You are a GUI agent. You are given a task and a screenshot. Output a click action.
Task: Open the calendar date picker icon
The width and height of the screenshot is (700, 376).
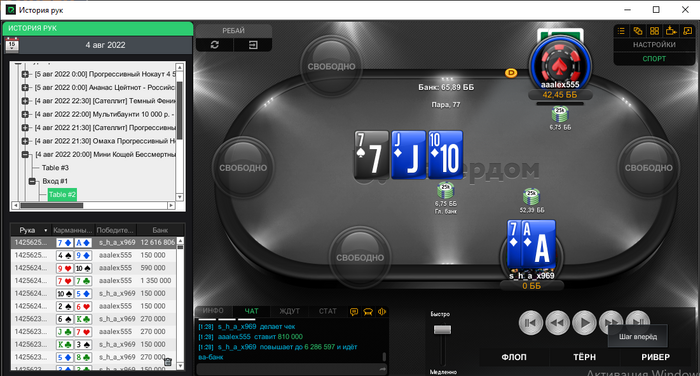(x=12, y=45)
